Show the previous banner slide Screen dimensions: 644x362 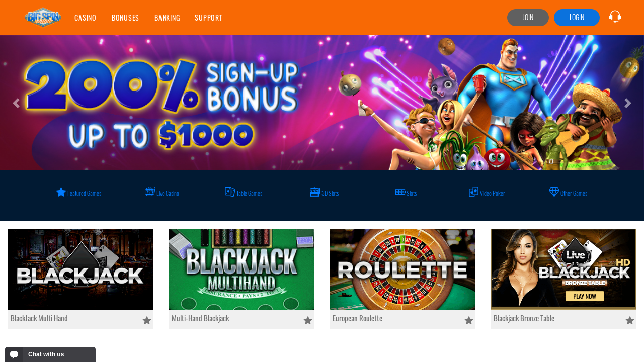pyautogui.click(x=16, y=103)
